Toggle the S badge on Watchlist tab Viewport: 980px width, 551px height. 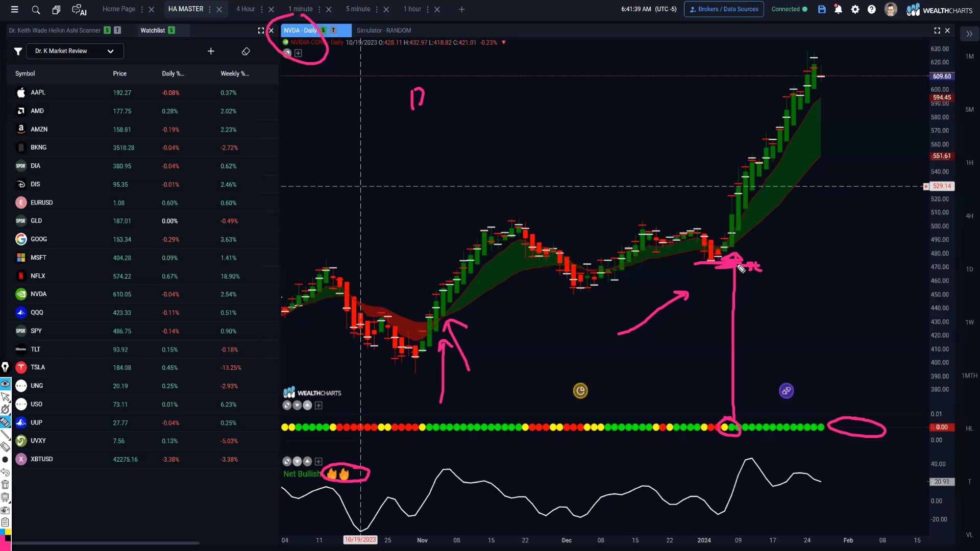point(171,30)
